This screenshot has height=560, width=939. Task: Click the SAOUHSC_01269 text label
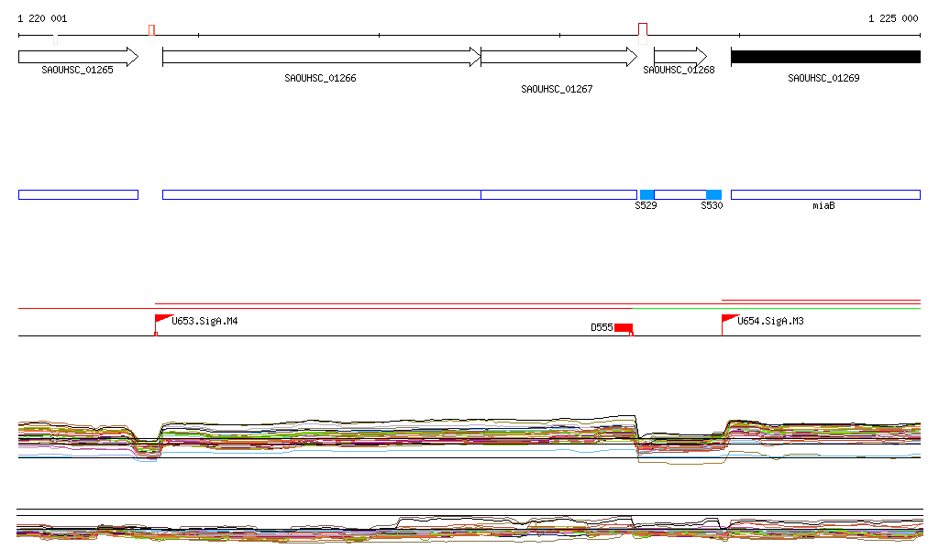click(823, 79)
